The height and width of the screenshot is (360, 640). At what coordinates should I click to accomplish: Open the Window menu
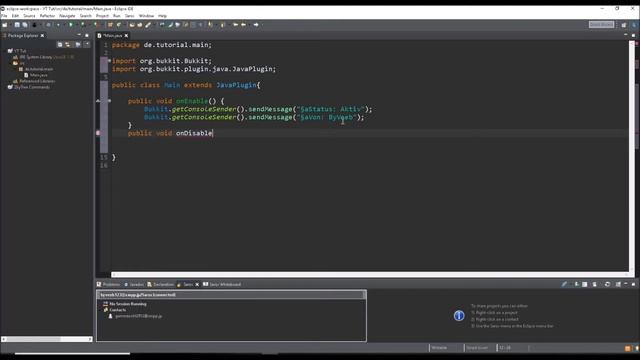(147, 16)
